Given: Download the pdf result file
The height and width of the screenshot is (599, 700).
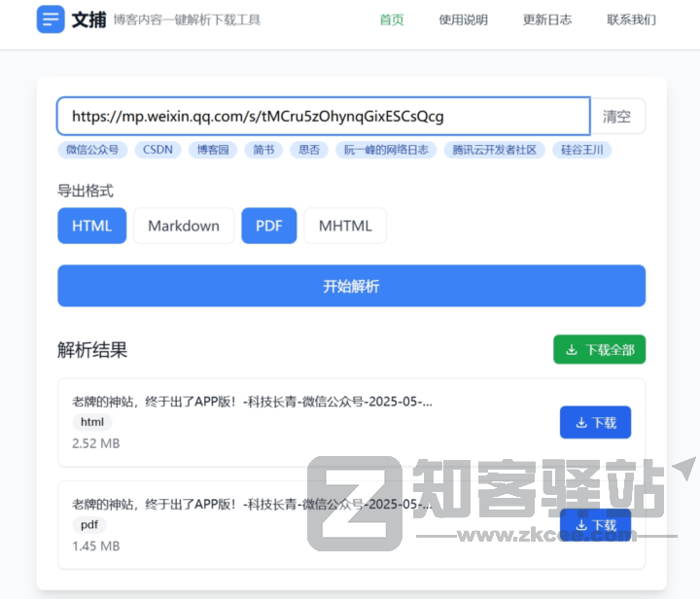Looking at the screenshot, I should click(x=596, y=525).
